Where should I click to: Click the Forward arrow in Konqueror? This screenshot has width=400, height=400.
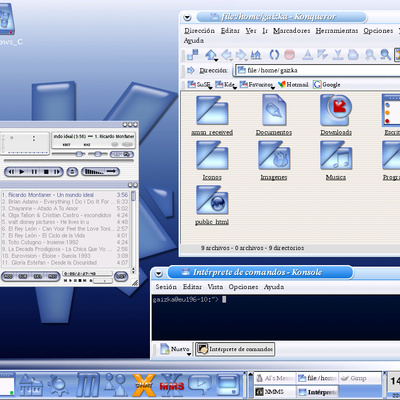pyautogui.click(x=241, y=54)
